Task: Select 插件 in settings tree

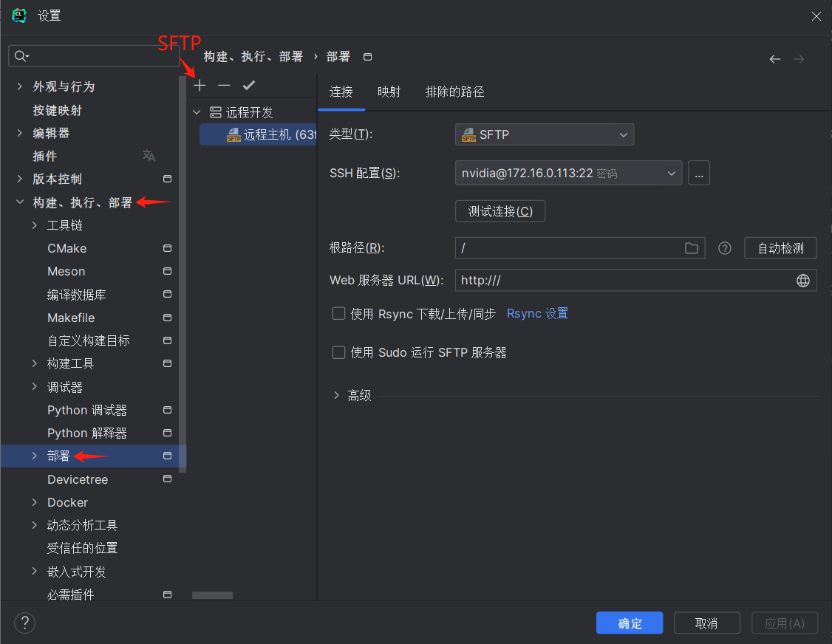Action: [44, 156]
